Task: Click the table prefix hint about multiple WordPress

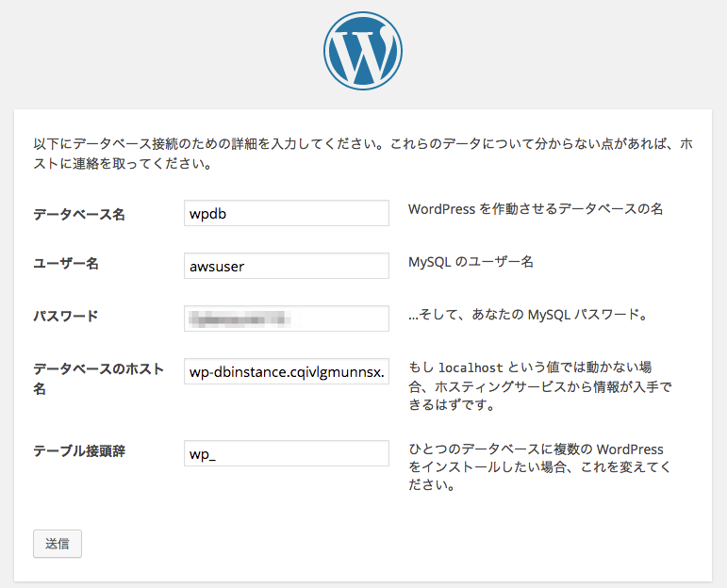Action: (x=539, y=467)
